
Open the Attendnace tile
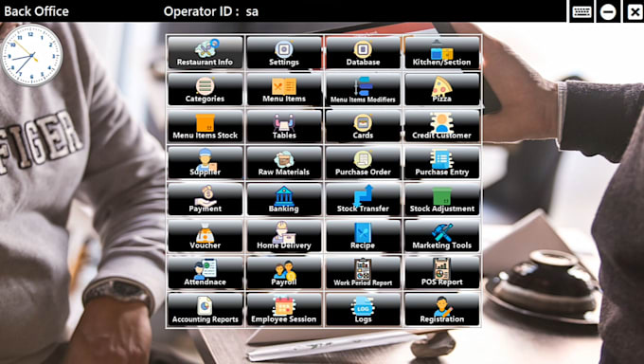(205, 272)
